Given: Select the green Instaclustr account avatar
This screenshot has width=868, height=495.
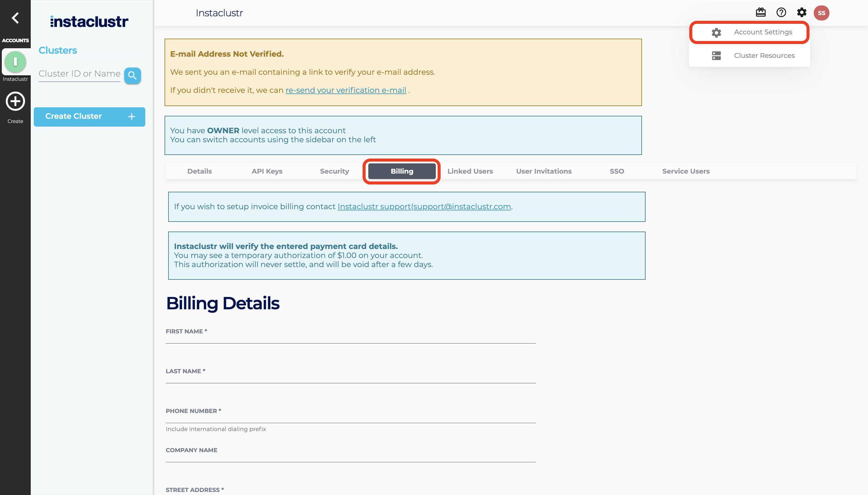Looking at the screenshot, I should (x=15, y=62).
